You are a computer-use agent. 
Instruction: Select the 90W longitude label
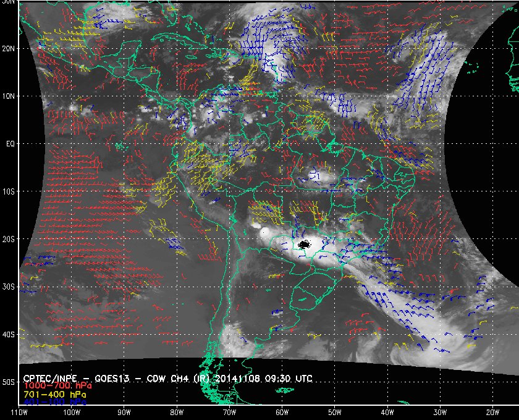pyautogui.click(x=124, y=412)
